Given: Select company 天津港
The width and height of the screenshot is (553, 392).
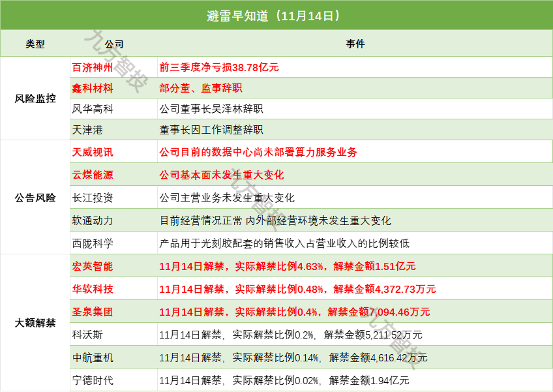Looking at the screenshot, I should (x=87, y=130).
